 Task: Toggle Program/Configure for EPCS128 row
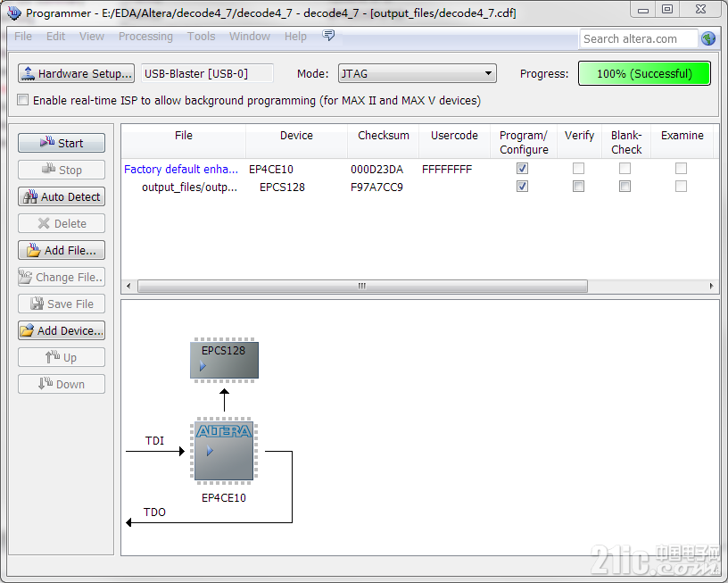coord(522,187)
